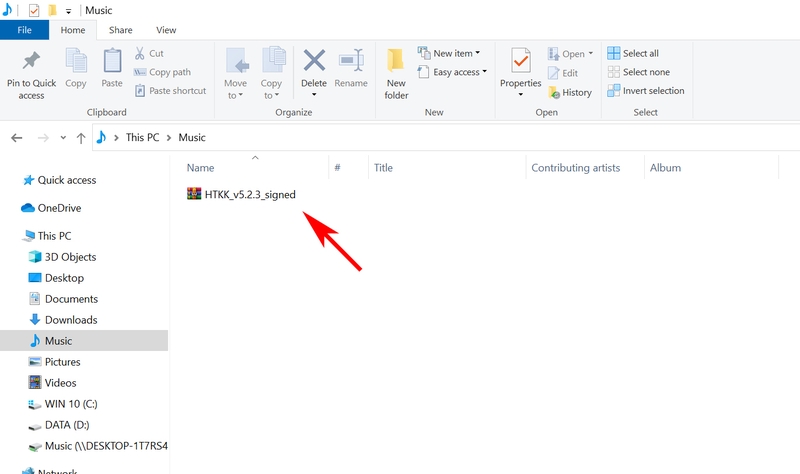Switch to the Home tab
800x474 pixels.
coord(73,30)
